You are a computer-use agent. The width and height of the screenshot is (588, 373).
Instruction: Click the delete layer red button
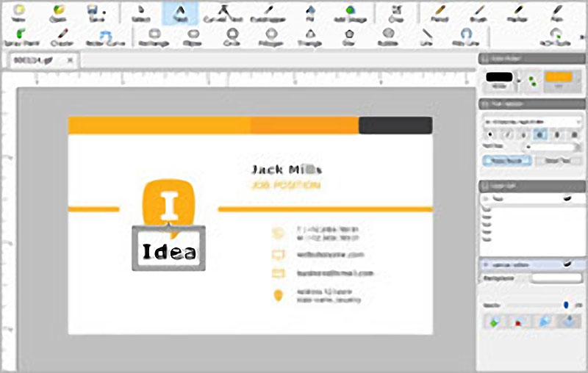519,322
